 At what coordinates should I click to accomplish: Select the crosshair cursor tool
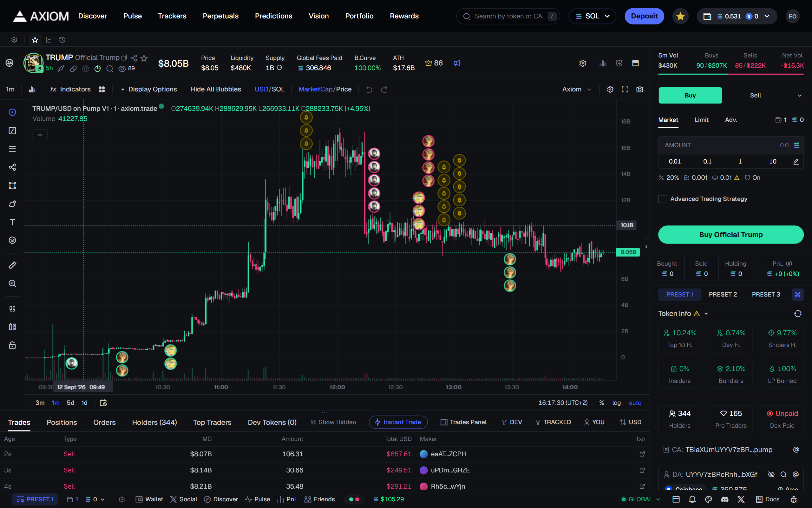pyautogui.click(x=12, y=112)
